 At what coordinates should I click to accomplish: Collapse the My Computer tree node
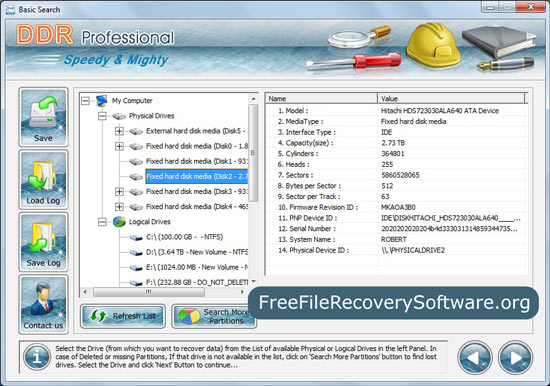click(x=85, y=101)
